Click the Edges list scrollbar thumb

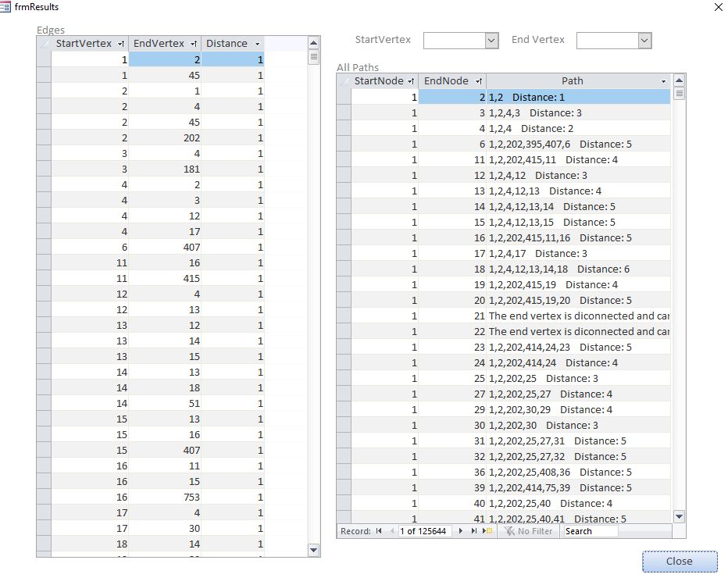[x=314, y=57]
